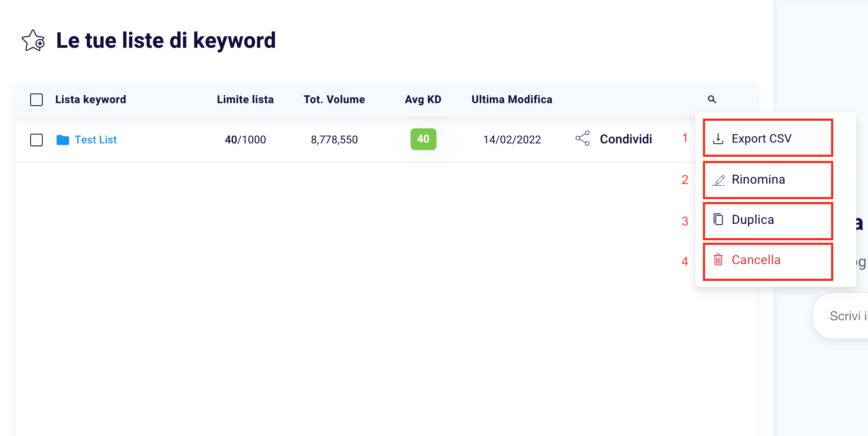Image resolution: width=868 pixels, height=436 pixels.
Task: Sort by the Lista keyword column header
Action: (x=90, y=99)
